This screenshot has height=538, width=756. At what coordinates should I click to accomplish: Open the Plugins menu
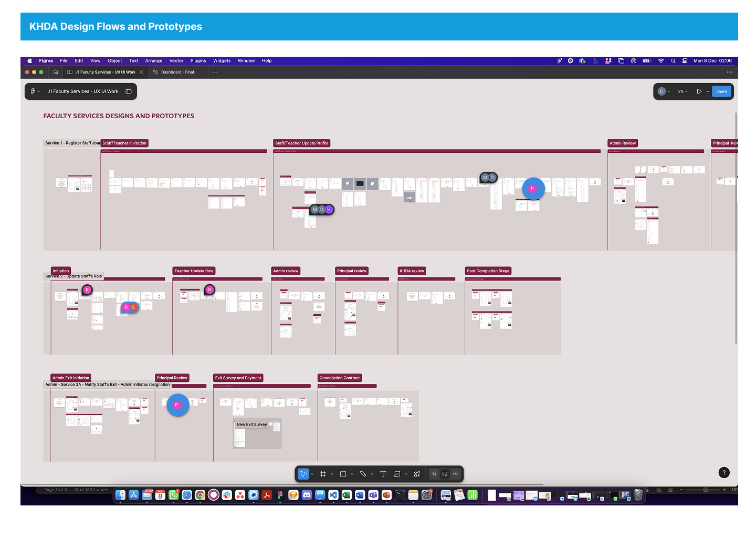click(x=198, y=61)
